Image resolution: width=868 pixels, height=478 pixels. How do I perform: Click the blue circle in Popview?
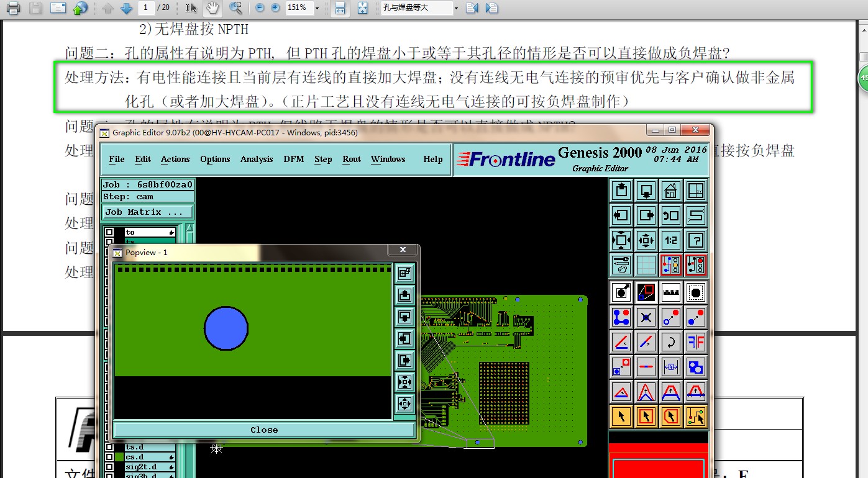pyautogui.click(x=226, y=328)
